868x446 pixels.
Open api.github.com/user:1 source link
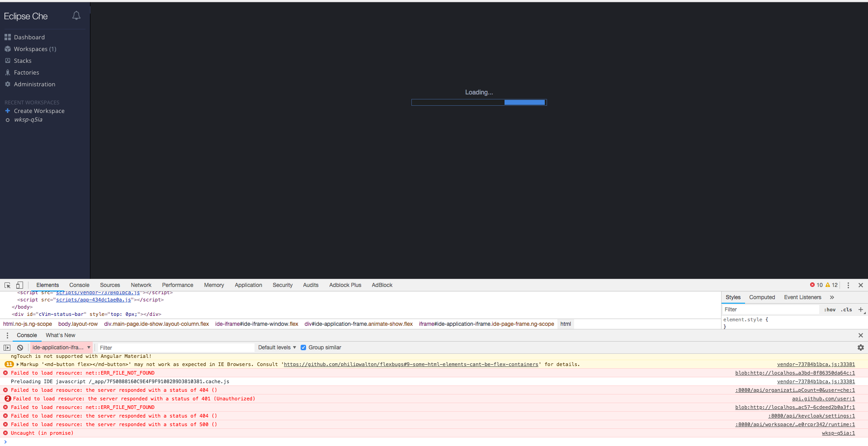[x=823, y=399]
